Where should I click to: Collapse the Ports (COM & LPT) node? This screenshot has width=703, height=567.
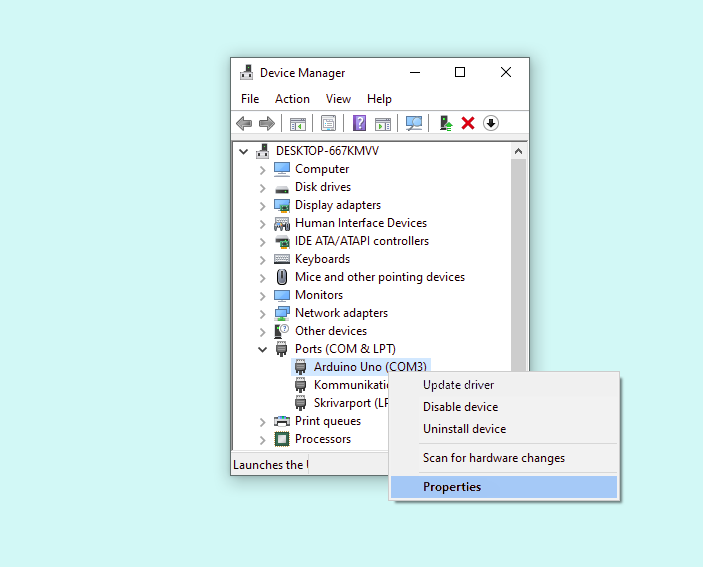263,349
